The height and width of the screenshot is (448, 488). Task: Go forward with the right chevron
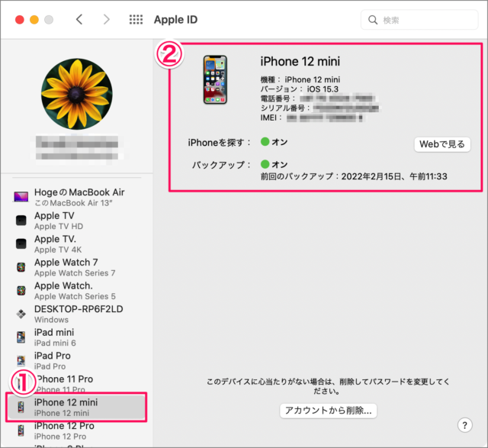(107, 19)
